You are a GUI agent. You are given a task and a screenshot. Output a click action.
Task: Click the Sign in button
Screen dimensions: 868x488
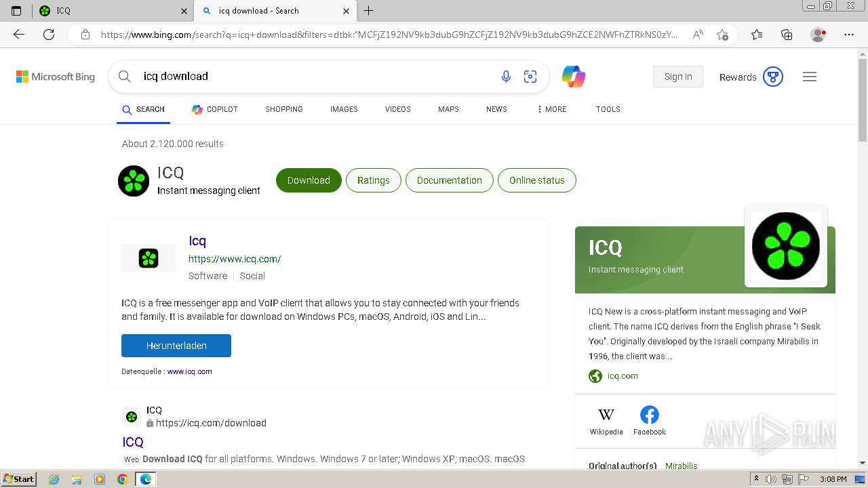click(678, 77)
